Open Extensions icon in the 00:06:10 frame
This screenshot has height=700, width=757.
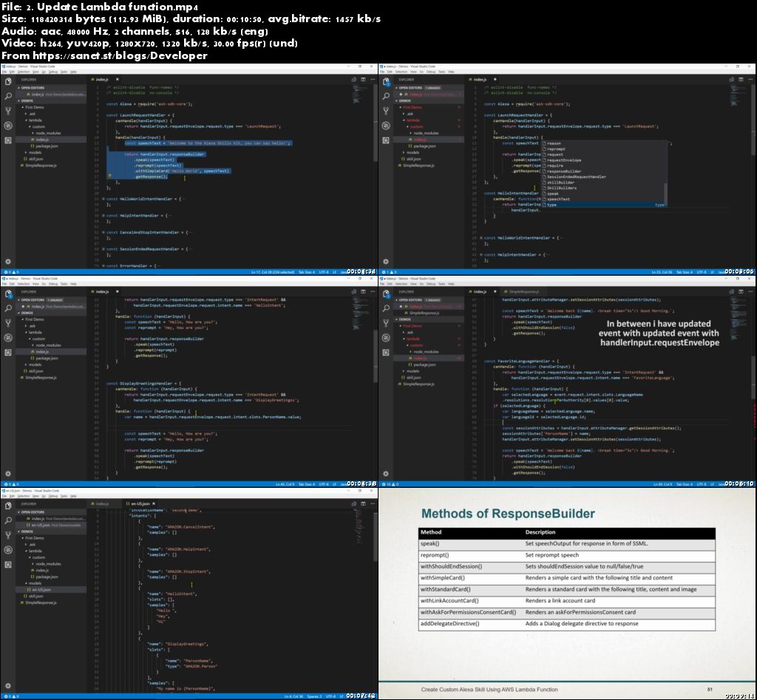(386, 353)
